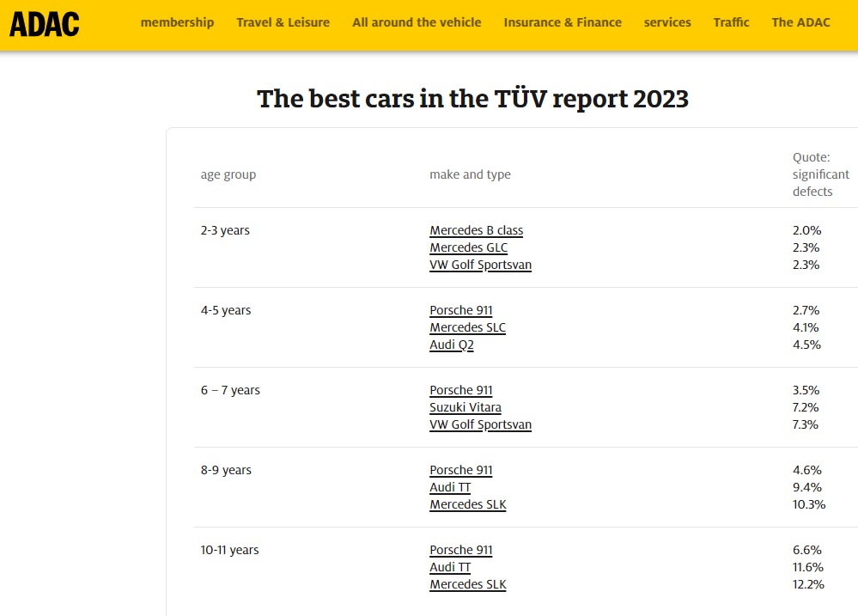Follow the Mercedes GLC link

(x=468, y=247)
